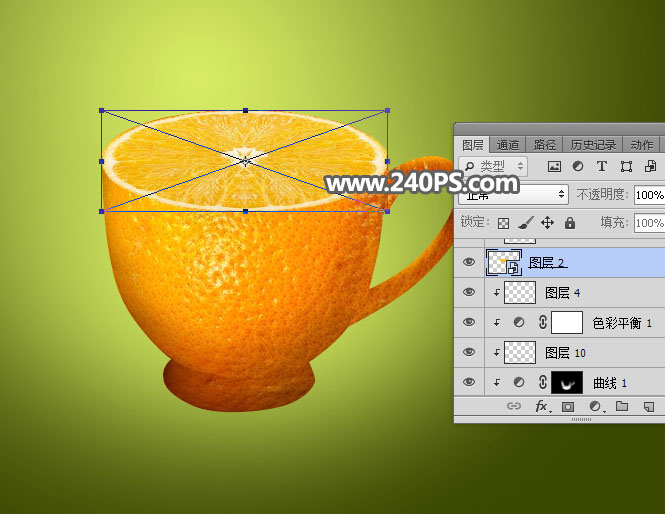Add a layer mask icon
Image resolution: width=665 pixels, height=514 pixels.
[568, 407]
